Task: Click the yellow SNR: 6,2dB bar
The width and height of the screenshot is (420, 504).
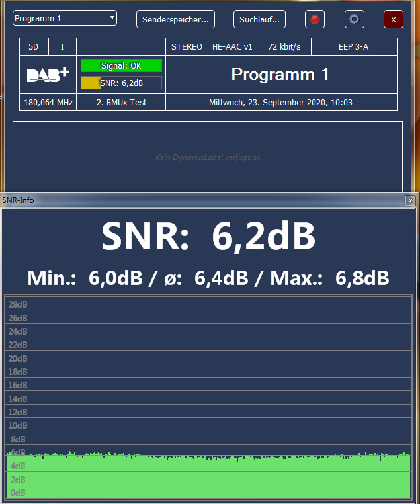Action: pyautogui.click(x=121, y=83)
